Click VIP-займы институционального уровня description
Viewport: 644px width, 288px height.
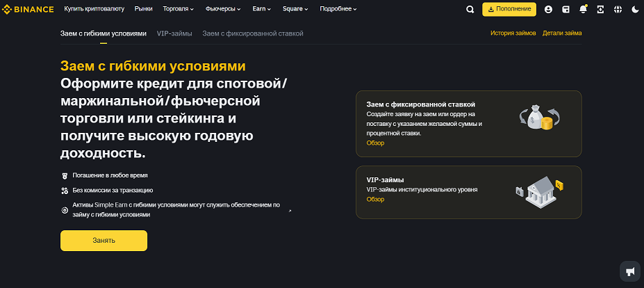click(422, 190)
